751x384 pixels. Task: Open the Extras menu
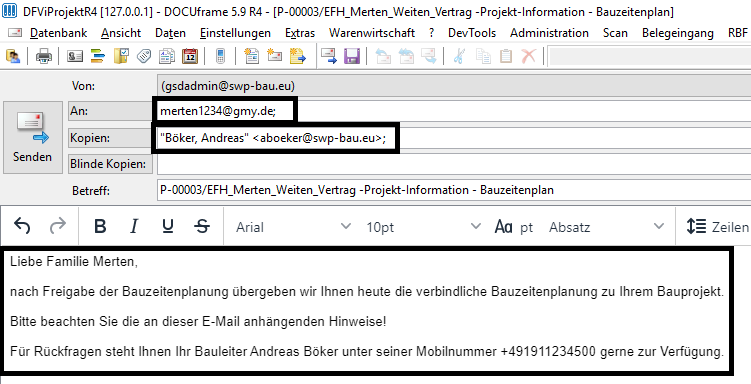[300, 33]
